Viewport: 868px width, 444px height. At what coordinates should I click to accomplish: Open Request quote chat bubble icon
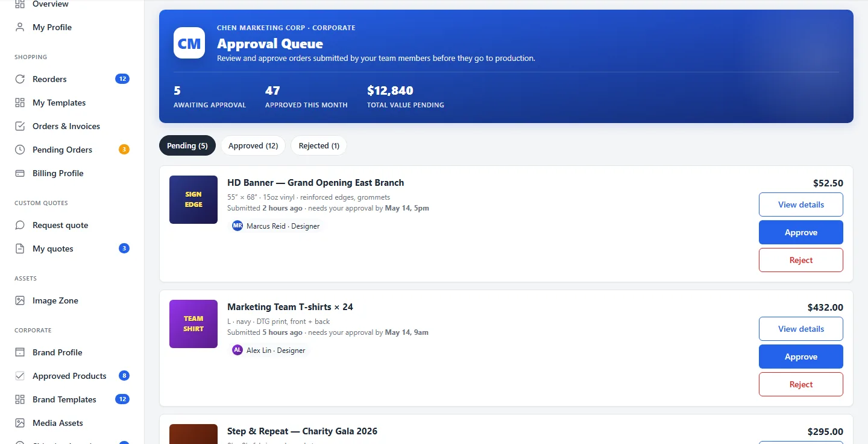pyautogui.click(x=20, y=225)
